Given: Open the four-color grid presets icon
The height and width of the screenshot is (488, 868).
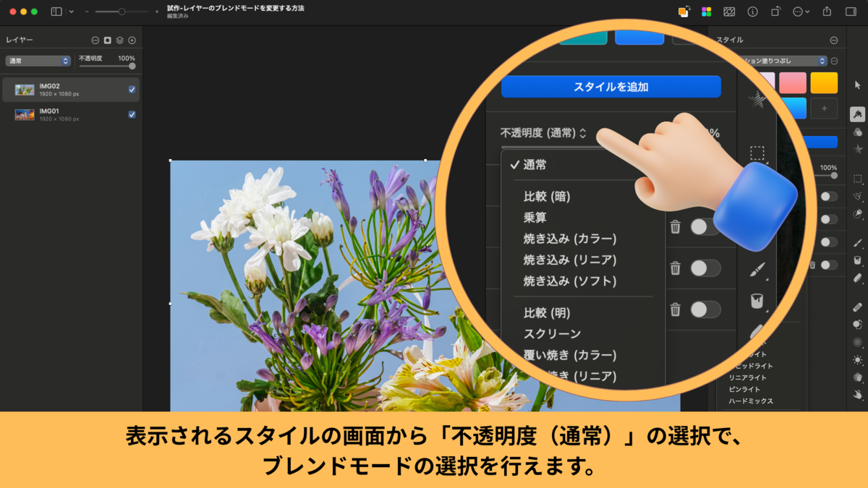Looking at the screenshot, I should (707, 12).
